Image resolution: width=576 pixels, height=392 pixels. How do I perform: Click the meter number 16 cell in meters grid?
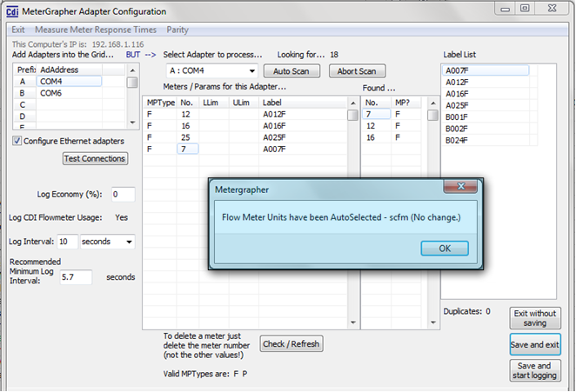(188, 126)
